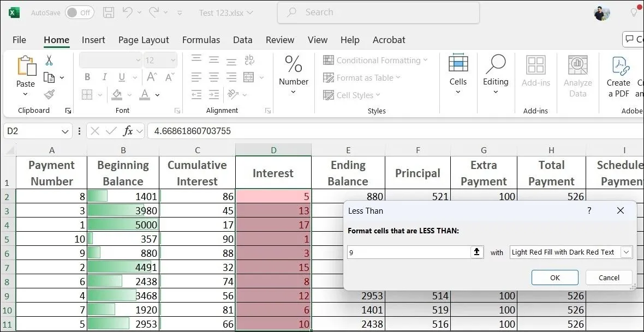Open the Conditional Formatting dropdown
The image size is (644, 332).
(375, 61)
